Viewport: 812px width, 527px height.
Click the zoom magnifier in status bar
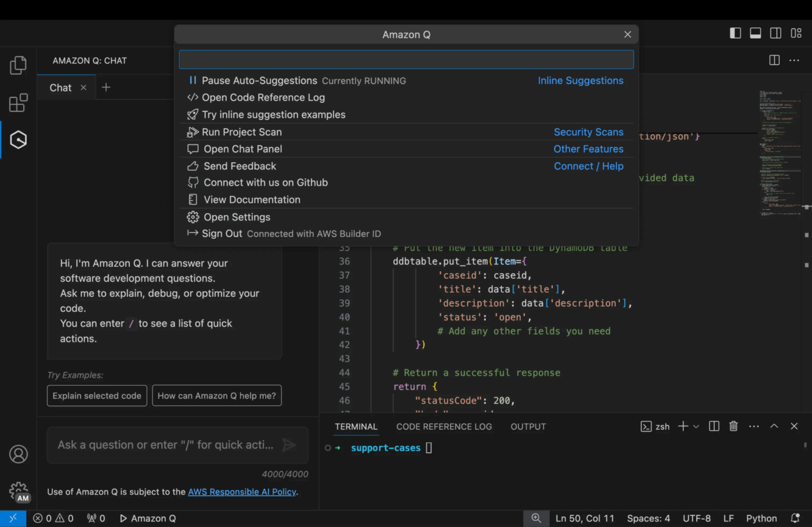pyautogui.click(x=536, y=518)
